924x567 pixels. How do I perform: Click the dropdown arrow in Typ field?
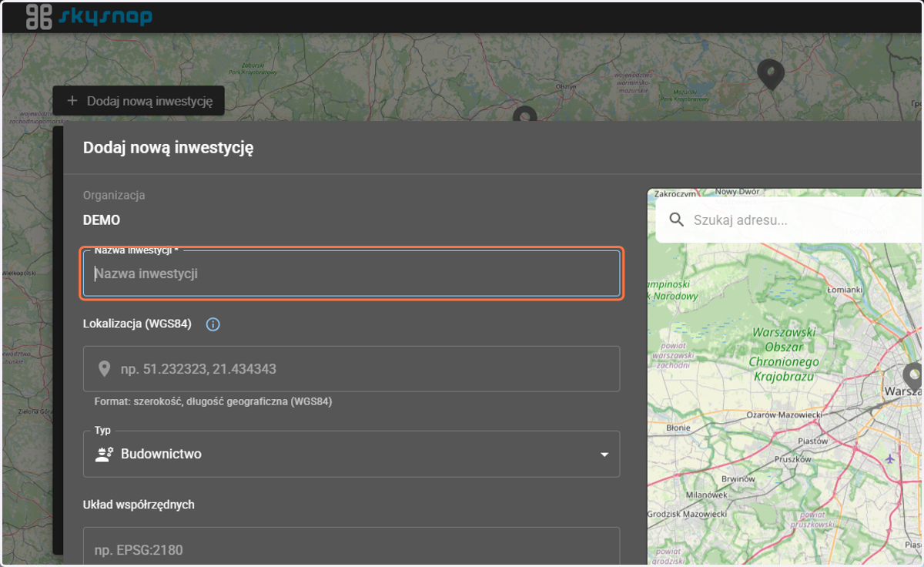[604, 455]
